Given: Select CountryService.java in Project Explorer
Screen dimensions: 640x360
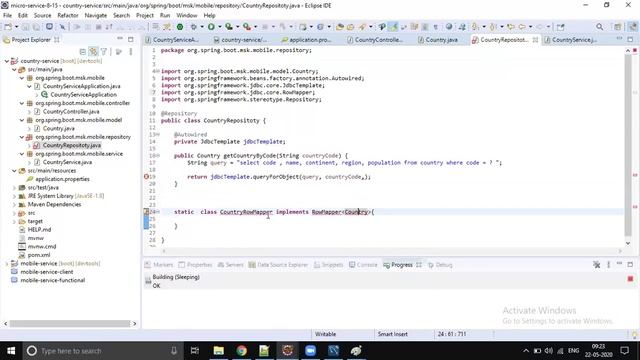Looking at the screenshot, I should (67, 162).
